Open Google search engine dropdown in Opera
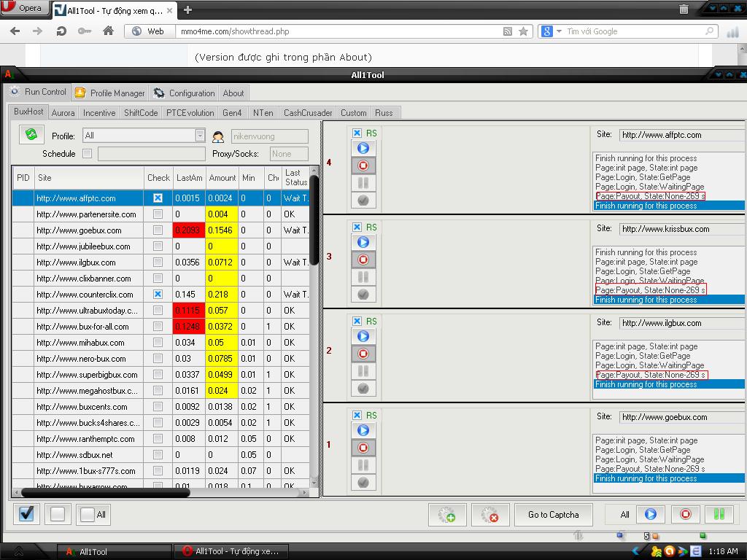 (x=559, y=31)
